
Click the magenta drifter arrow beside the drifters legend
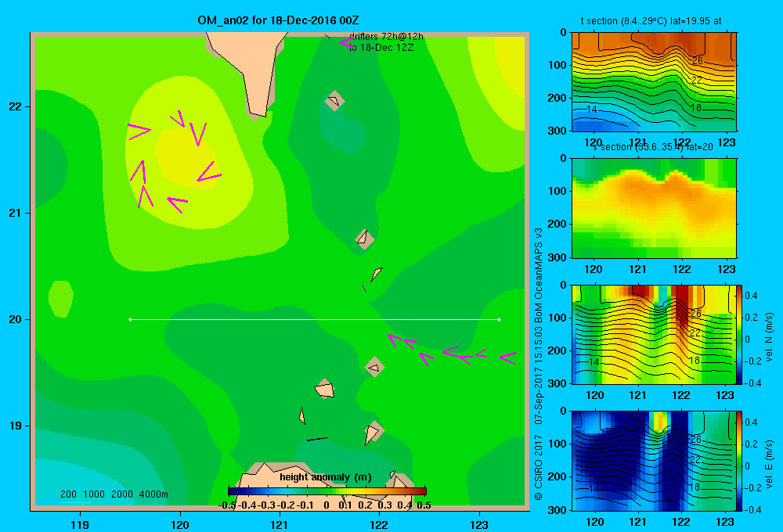pos(346,42)
